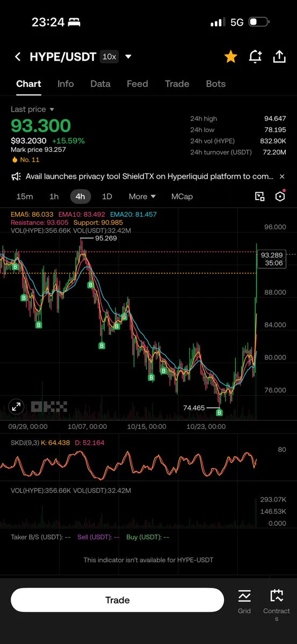
Task: Tap the B marker beside 74.465
Action: click(x=219, y=413)
